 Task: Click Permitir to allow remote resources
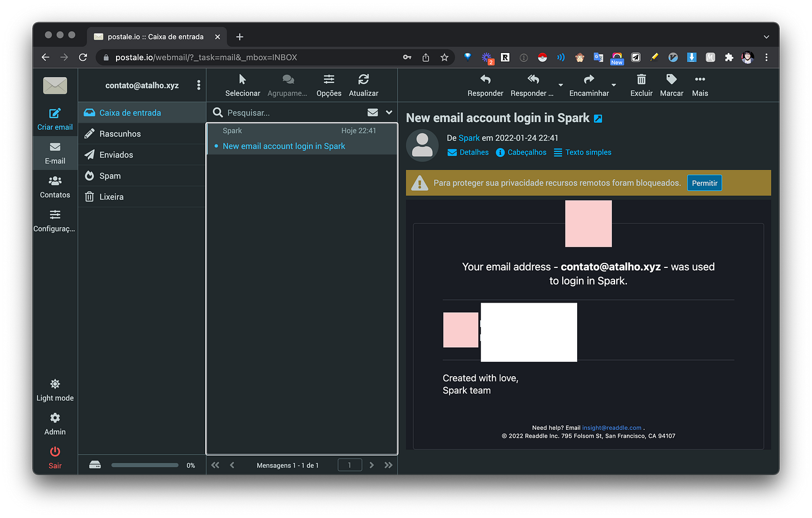[704, 183]
